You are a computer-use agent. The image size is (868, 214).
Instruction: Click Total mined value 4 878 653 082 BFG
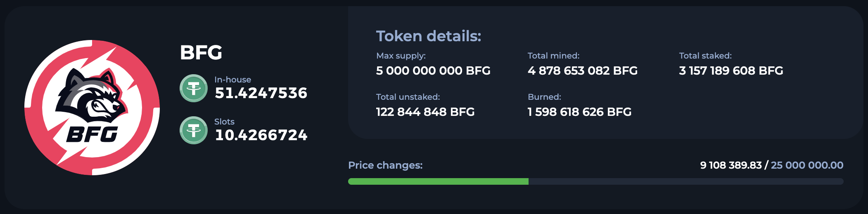pos(583,71)
